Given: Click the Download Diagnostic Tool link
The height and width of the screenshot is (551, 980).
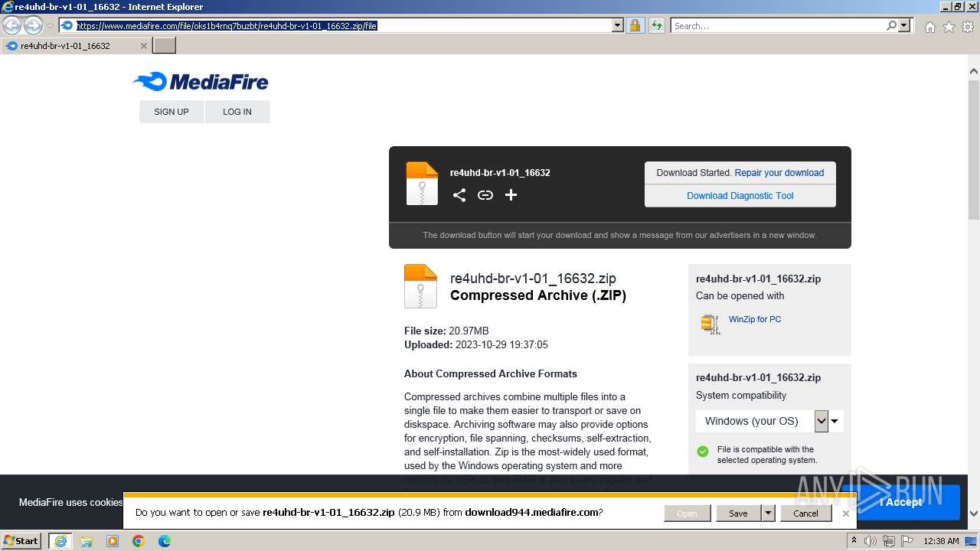Looking at the screenshot, I should point(740,196).
